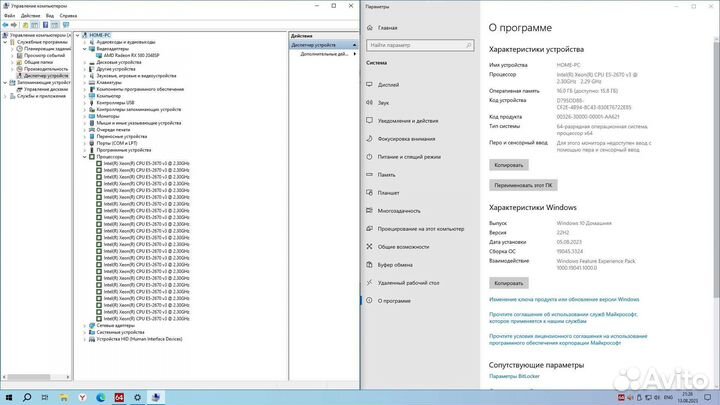The image size is (720, 405).
Task: Click Копировать under device specifications
Action: (x=509, y=165)
